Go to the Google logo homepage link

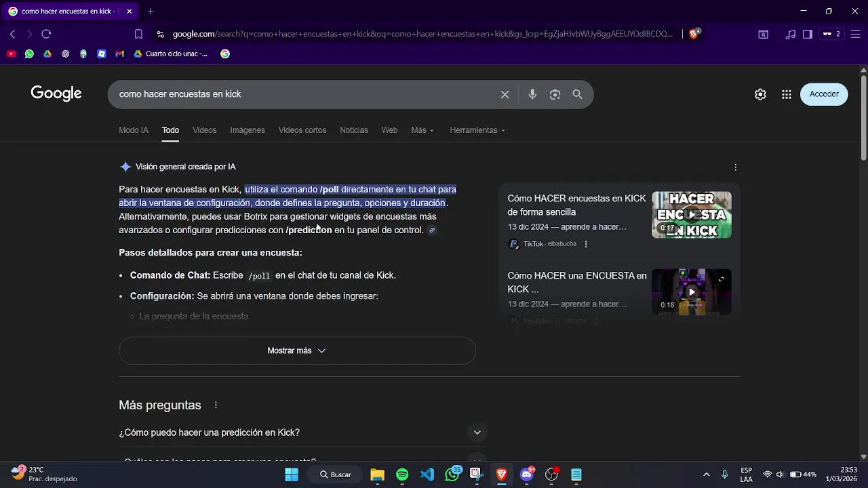[x=56, y=94]
